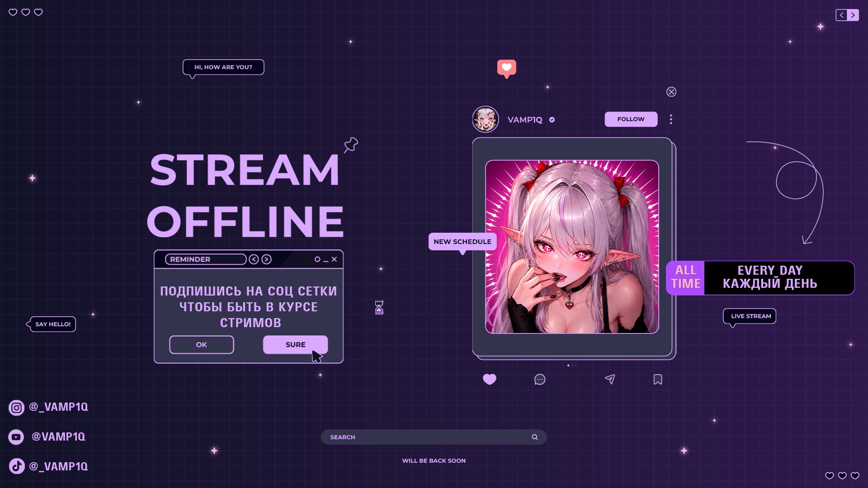This screenshot has height=488, width=868.
Task: Click the LIVE STREAM speech bubble
Action: pyautogui.click(x=750, y=316)
